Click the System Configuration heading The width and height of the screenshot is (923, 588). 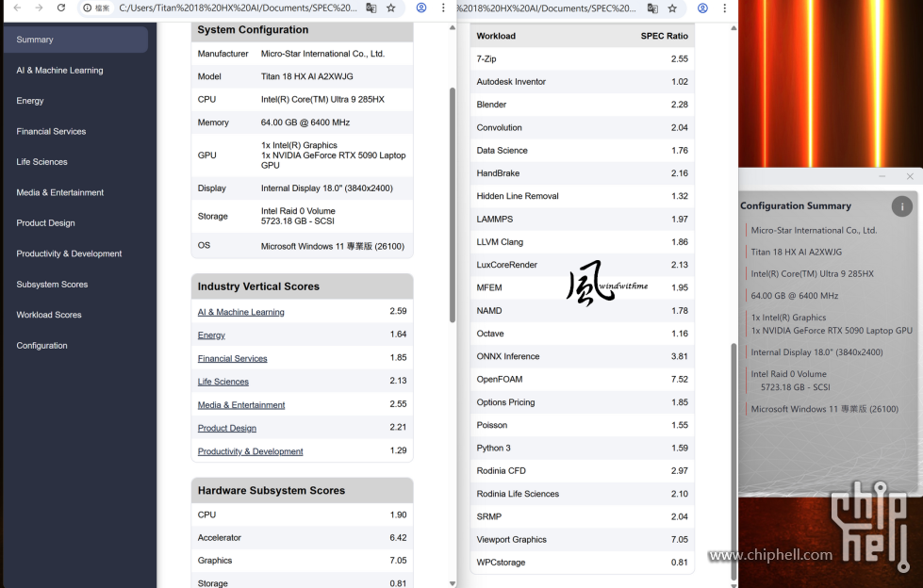click(253, 30)
